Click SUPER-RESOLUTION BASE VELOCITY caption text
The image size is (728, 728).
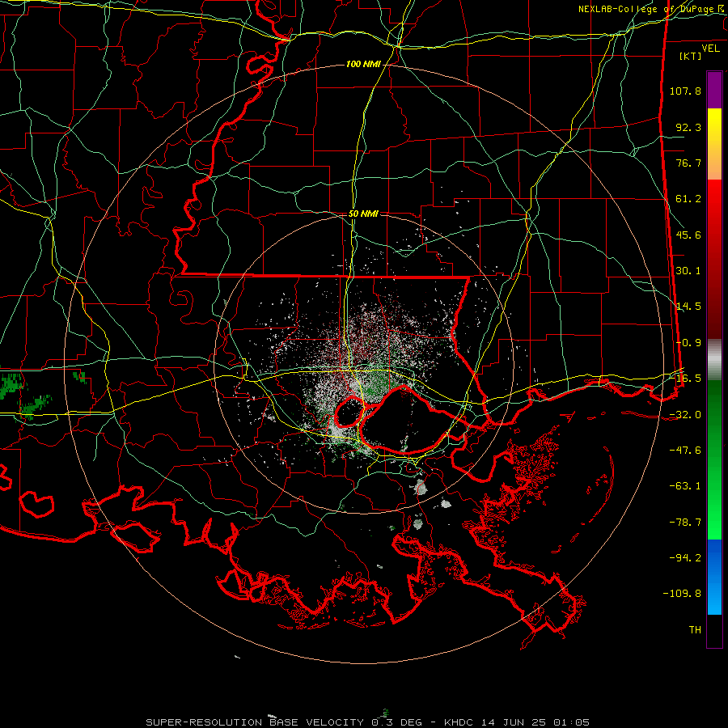coord(255,722)
